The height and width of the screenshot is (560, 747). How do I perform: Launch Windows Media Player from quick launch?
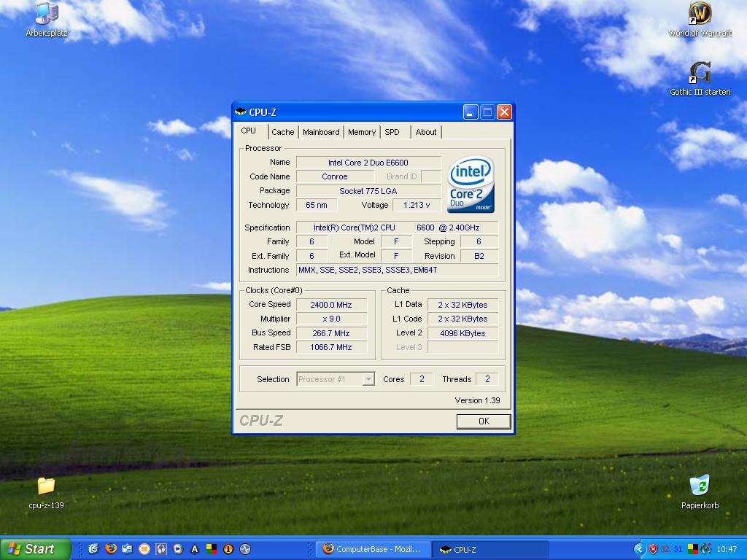[178, 549]
